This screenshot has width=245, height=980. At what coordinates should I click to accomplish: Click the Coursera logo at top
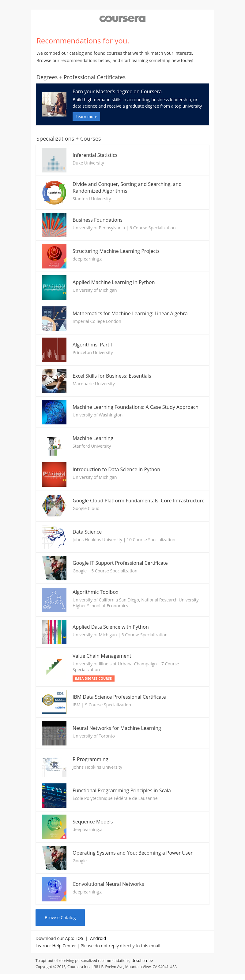[x=122, y=19]
